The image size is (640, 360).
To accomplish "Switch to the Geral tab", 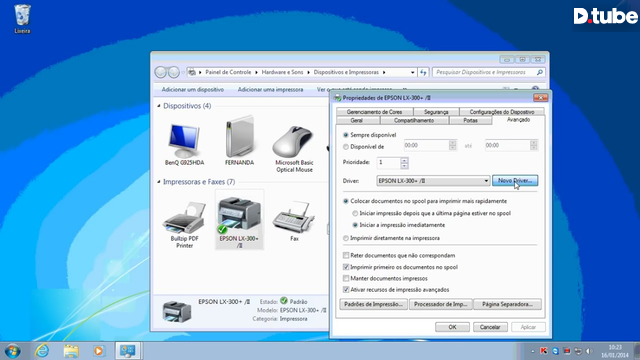I will point(357,120).
